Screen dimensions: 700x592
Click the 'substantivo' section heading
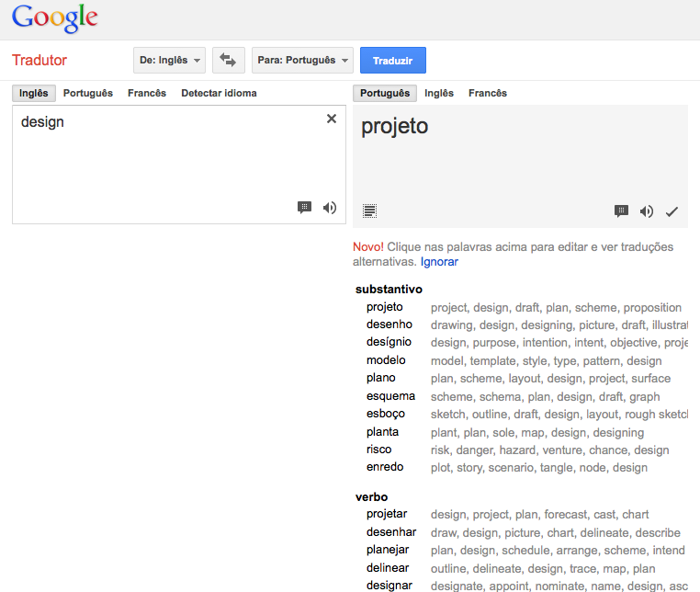pos(389,289)
